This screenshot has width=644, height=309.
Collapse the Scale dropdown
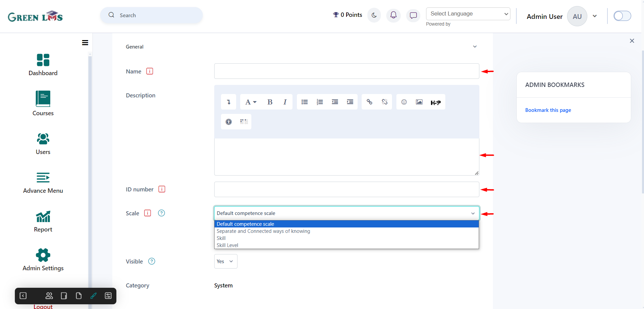click(346, 213)
